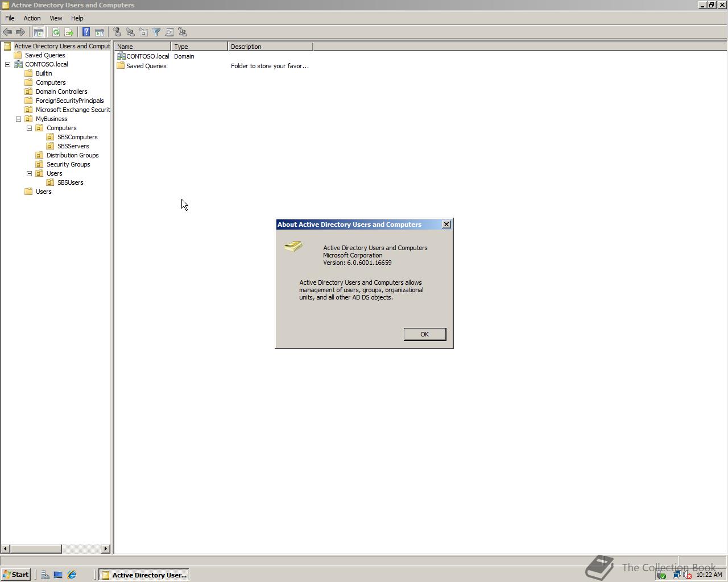Click the Start button
Image resolution: width=728 pixels, height=582 pixels.
pos(16,575)
